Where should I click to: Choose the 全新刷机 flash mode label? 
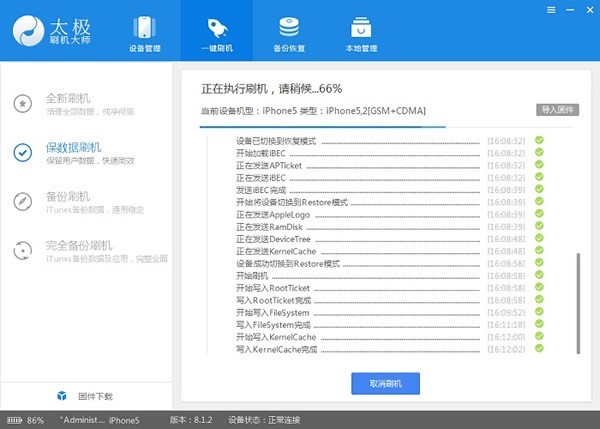pos(68,98)
